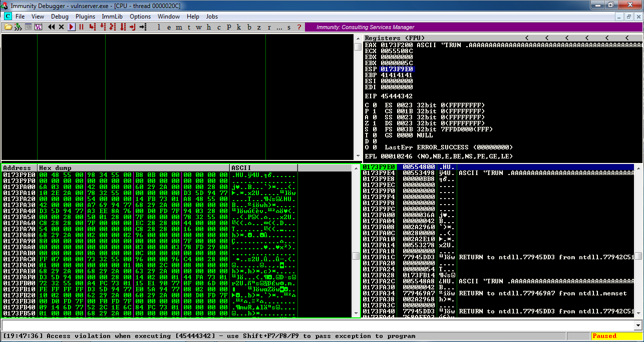Click the Rewind (restart program) icon
The image size is (644, 342).
pyautogui.click(x=52, y=27)
